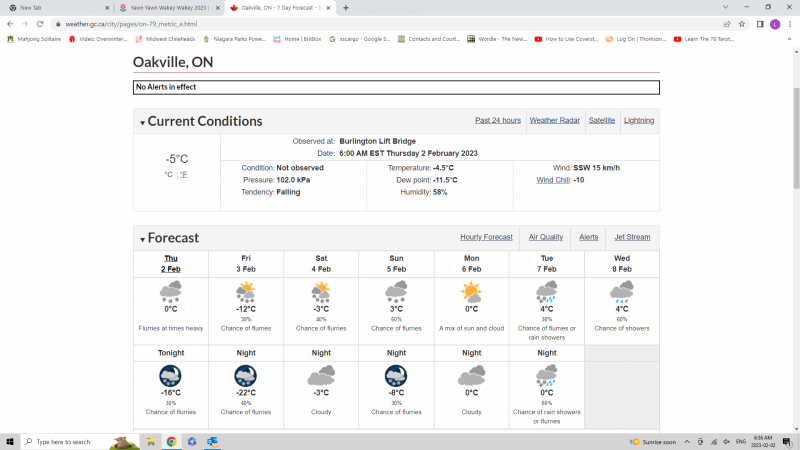This screenshot has height=450, width=800.
Task: Click the Thursday flurries weather icon
Action: click(171, 292)
